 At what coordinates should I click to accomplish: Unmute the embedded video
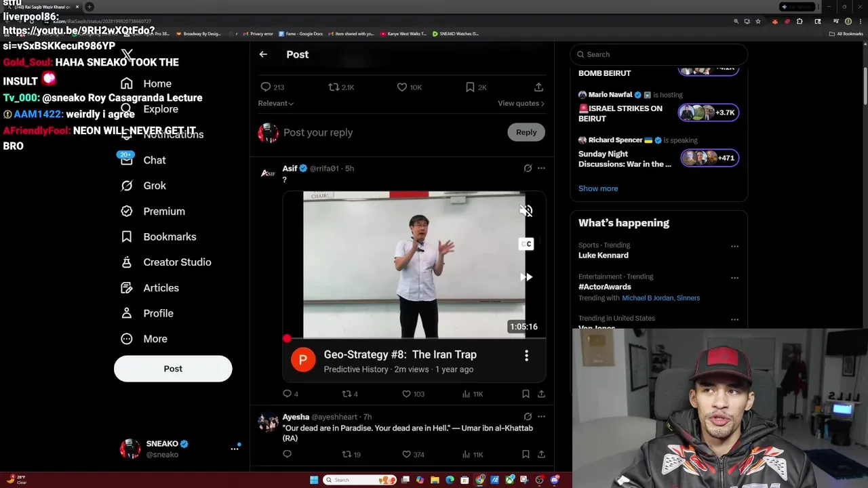pos(526,211)
